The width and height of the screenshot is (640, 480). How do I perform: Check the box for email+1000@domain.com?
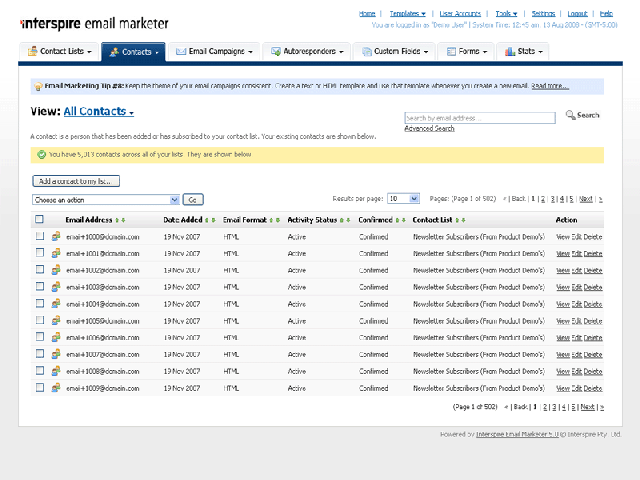tap(40, 236)
